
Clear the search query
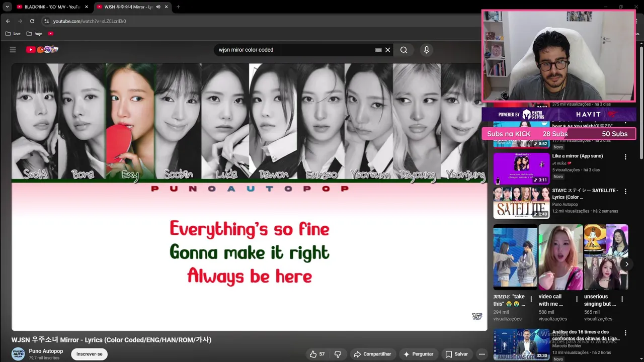pos(388,50)
